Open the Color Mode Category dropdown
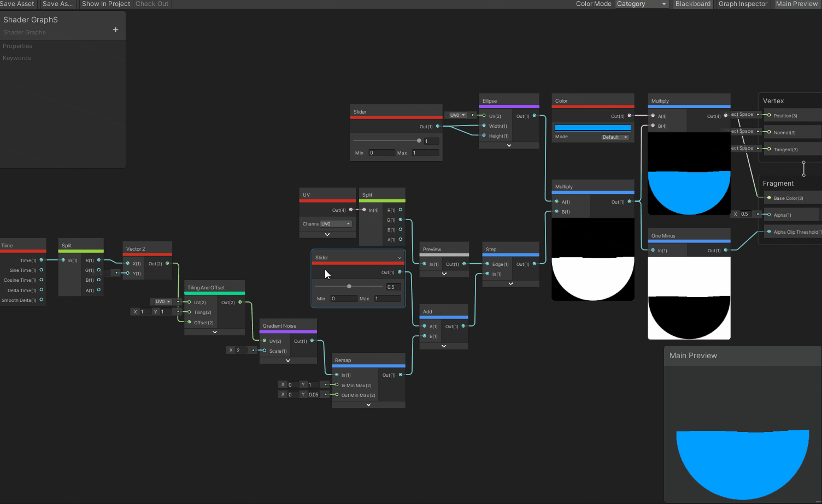822x504 pixels. coord(642,4)
